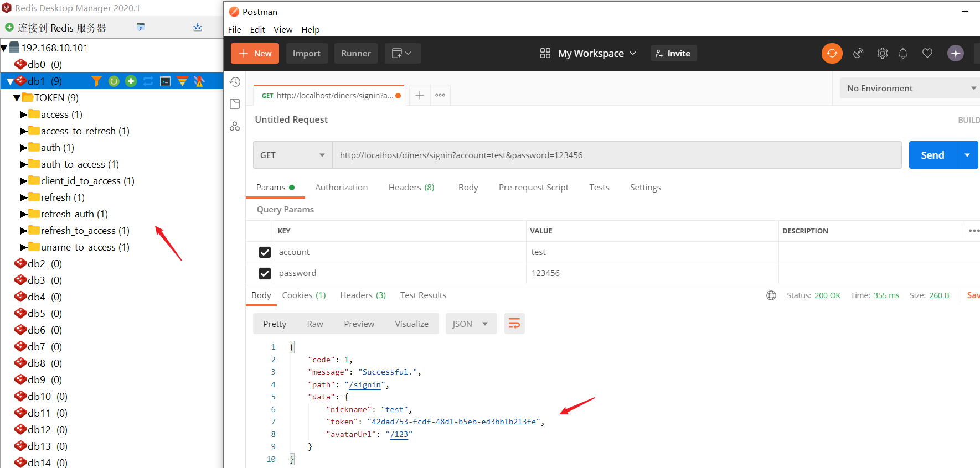Click the Invite button
Screen dimensions: 980x468
click(673, 53)
